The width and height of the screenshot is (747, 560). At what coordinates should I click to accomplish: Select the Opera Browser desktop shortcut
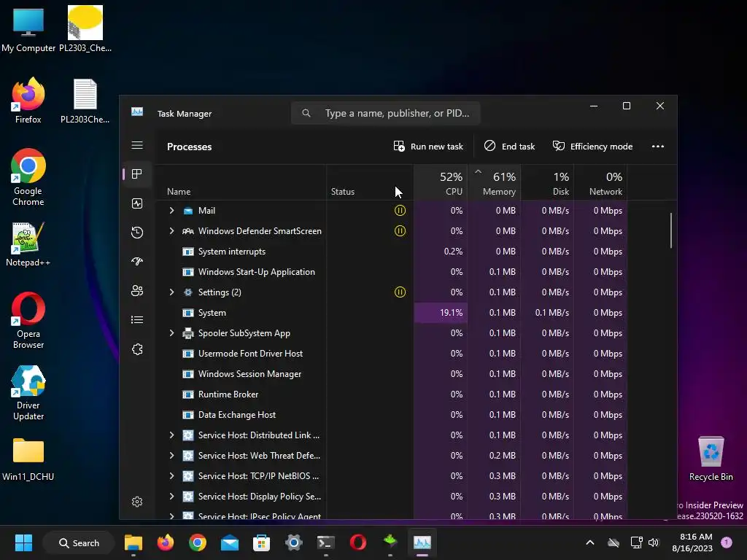click(x=28, y=321)
